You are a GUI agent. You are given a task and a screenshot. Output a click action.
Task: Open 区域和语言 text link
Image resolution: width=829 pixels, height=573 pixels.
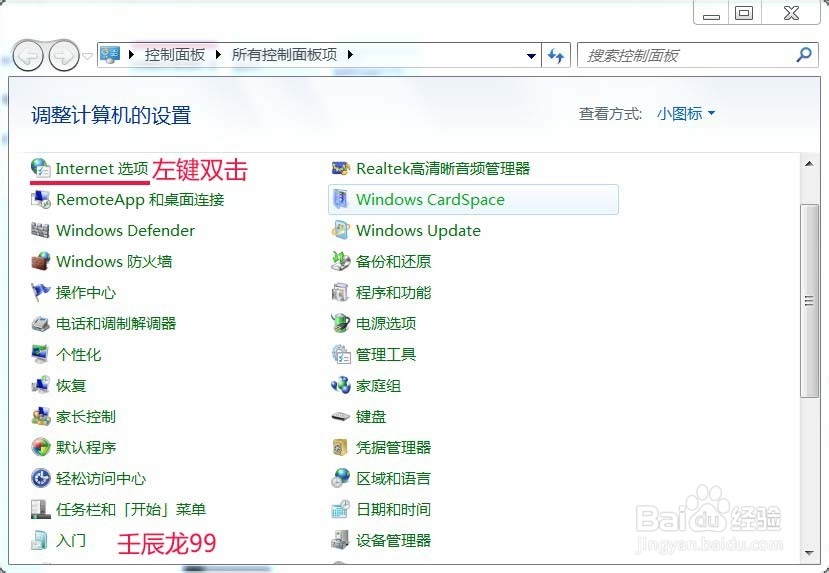[x=393, y=478]
